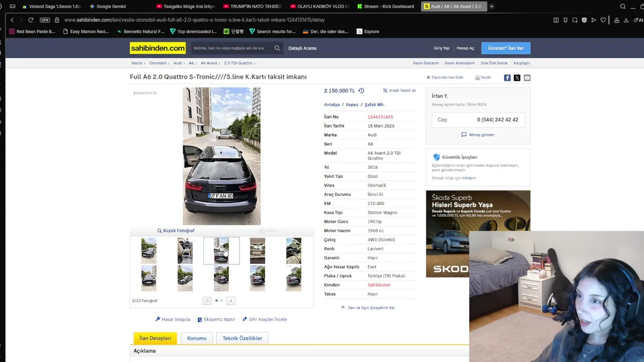This screenshot has width=644, height=362.
Task: Switch to the TRUMP'IN NATO TEHDİDİ tab
Action: [x=252, y=7]
